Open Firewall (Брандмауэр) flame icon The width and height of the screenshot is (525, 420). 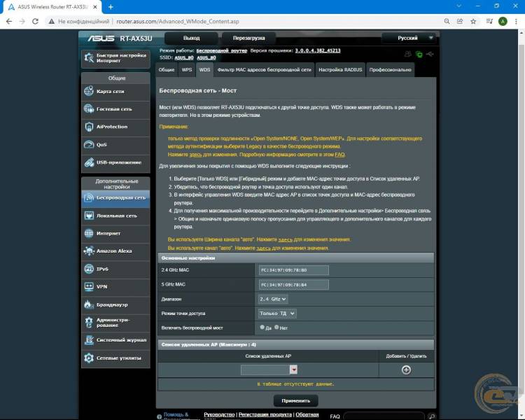[x=89, y=304]
